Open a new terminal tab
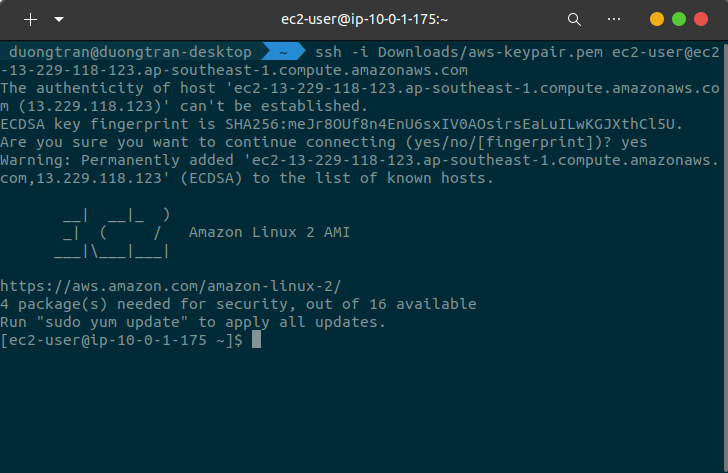Screen dimensions: 728x473 (31, 19)
